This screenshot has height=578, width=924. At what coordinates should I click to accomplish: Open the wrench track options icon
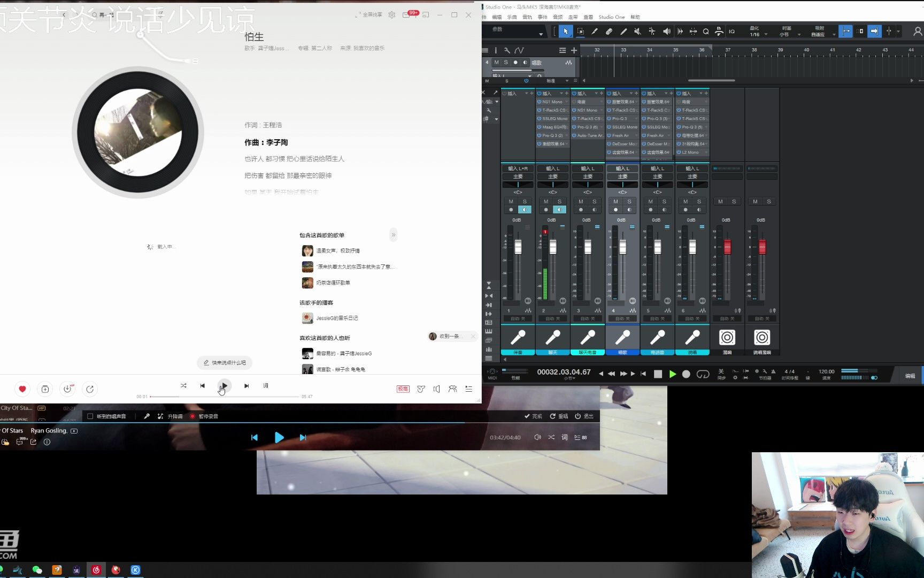click(507, 50)
